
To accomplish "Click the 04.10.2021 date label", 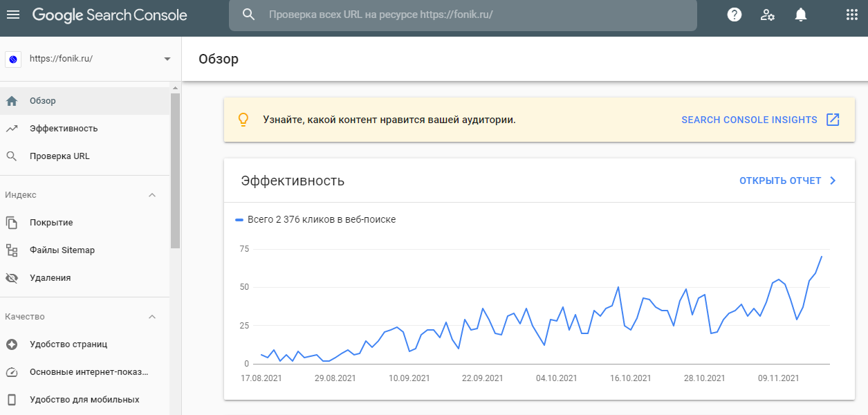I will [x=557, y=378].
